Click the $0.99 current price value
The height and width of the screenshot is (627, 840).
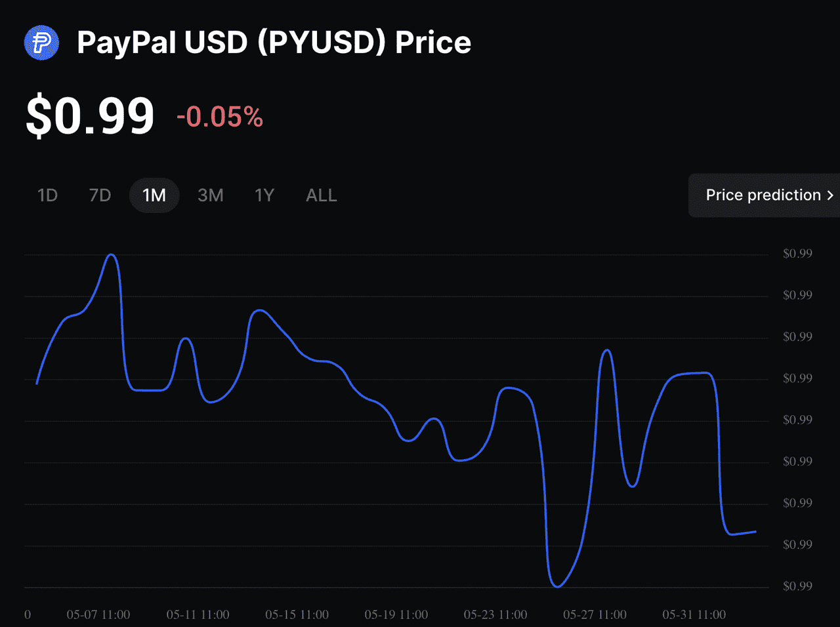tap(90, 117)
